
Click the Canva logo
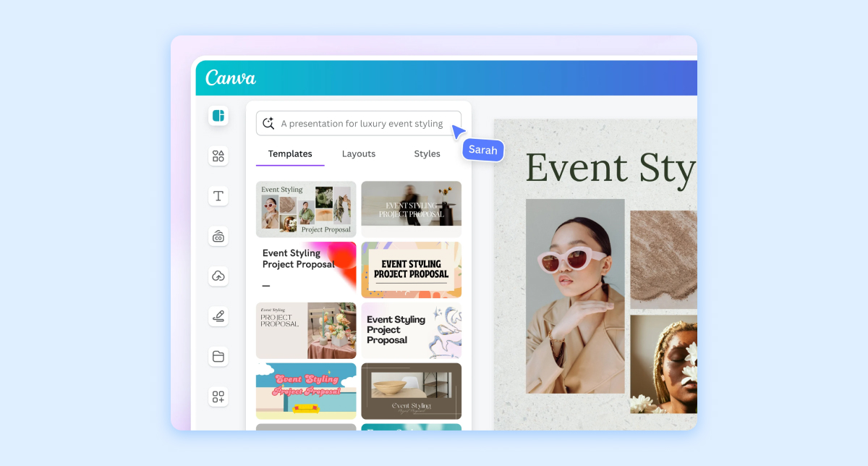[x=231, y=77]
